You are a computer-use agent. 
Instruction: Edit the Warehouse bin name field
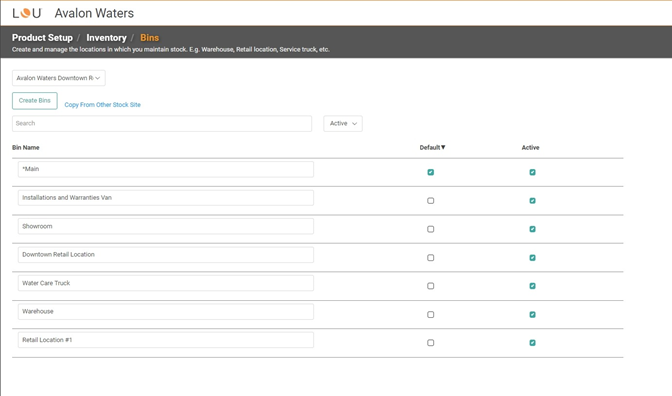click(x=166, y=312)
